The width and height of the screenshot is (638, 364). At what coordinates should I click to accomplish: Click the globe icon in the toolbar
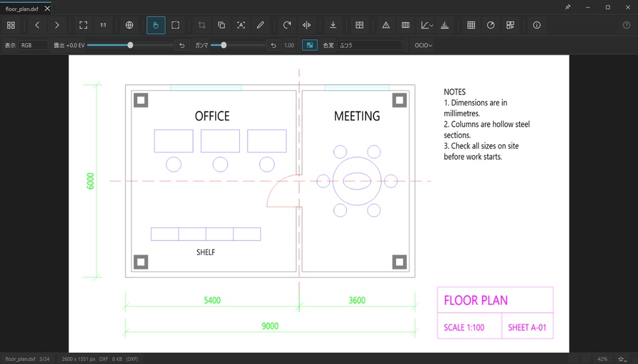coord(130,25)
